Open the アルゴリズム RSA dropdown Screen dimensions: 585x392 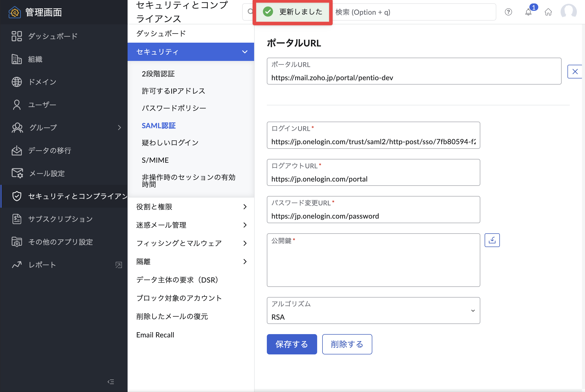[373, 311]
